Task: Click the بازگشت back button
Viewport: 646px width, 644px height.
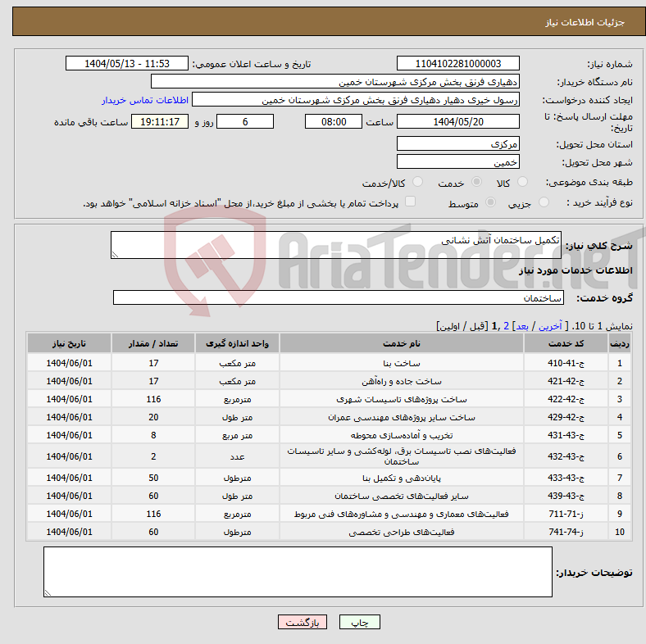Action: coord(303,622)
